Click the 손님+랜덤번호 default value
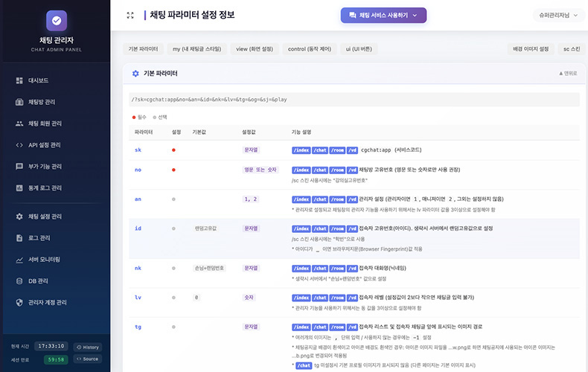This screenshot has width=588, height=372. (x=209, y=268)
